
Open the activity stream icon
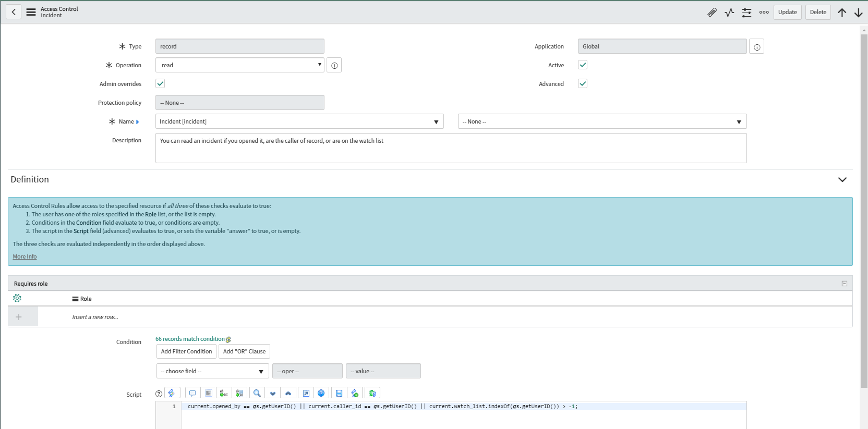click(x=729, y=12)
